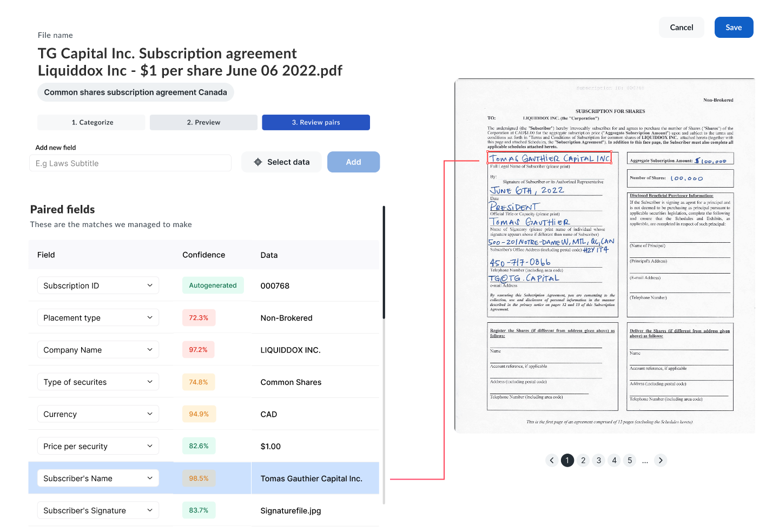Open the Subscription ID field dropdown
Viewport: 779px width, 532px height.
[98, 285]
